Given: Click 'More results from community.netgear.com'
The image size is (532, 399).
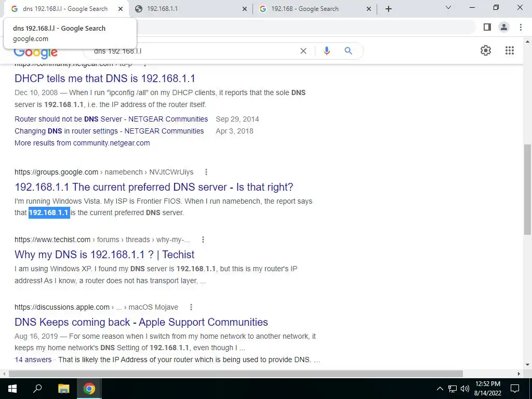Looking at the screenshot, I should pyautogui.click(x=82, y=143).
